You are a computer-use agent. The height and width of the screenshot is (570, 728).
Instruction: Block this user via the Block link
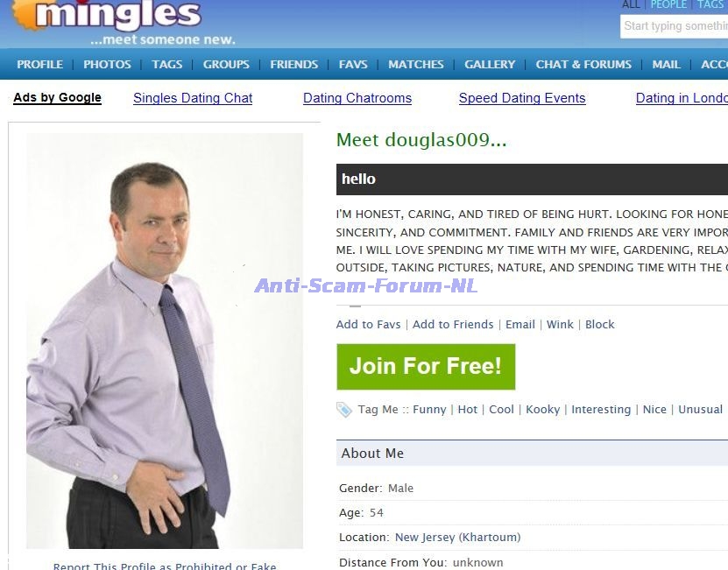pos(599,325)
